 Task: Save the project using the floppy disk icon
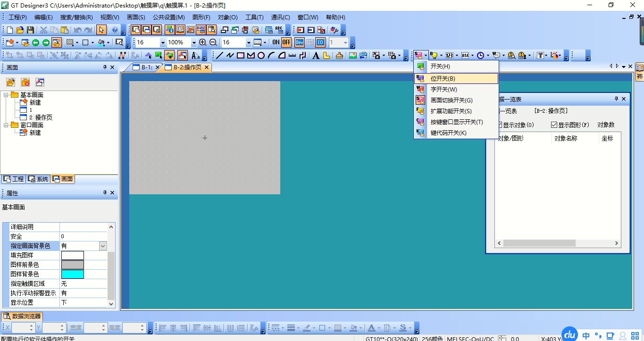tap(30, 30)
